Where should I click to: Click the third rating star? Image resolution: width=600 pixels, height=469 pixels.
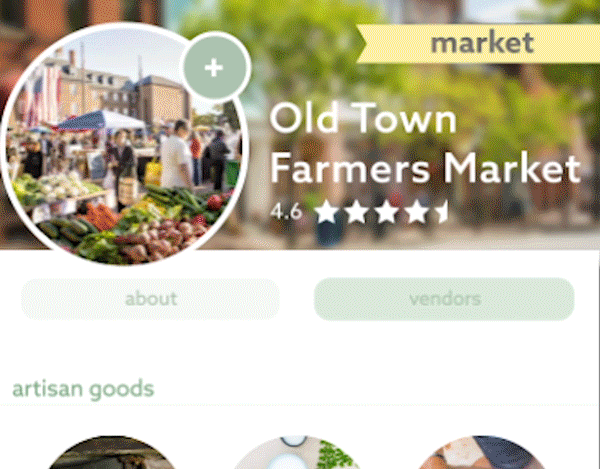pos(386,212)
